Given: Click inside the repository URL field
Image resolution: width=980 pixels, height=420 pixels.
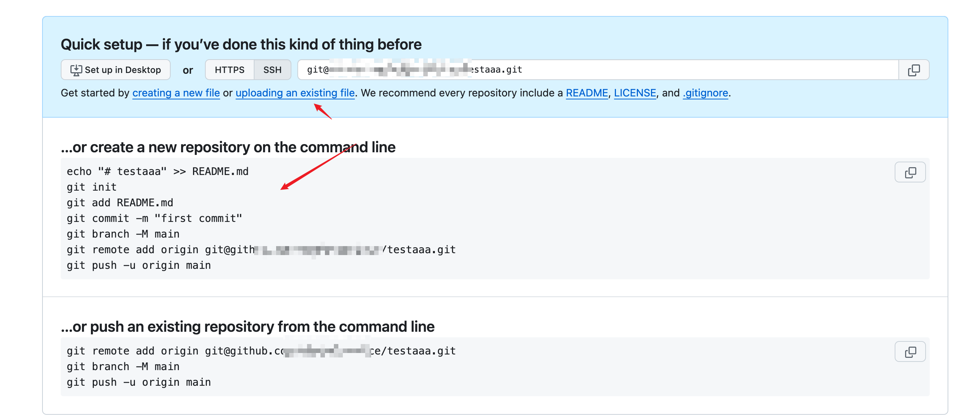Looking at the screenshot, I should 647,70.
